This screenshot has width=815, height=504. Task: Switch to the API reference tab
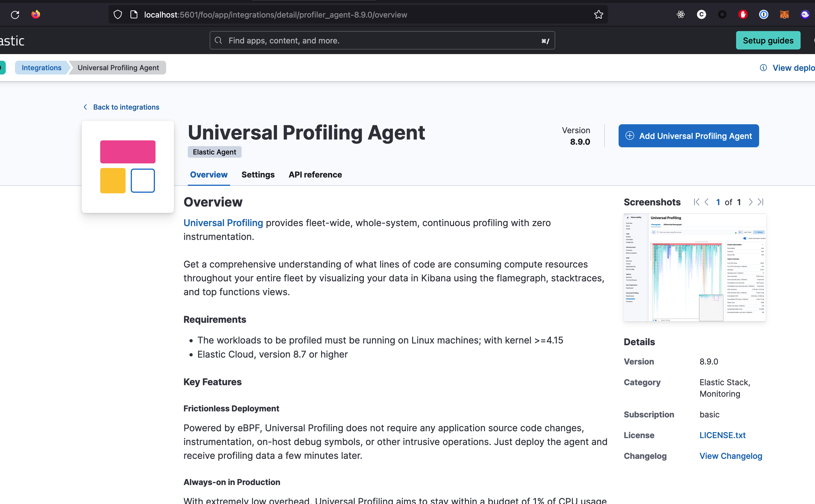click(x=315, y=174)
